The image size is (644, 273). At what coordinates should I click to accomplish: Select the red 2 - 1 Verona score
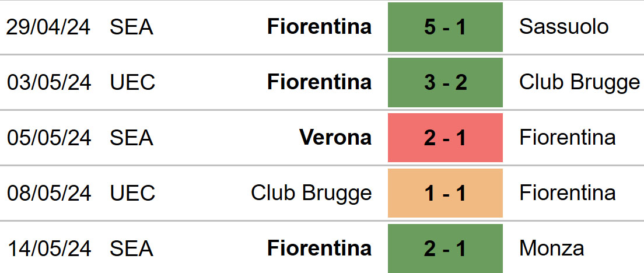point(445,138)
